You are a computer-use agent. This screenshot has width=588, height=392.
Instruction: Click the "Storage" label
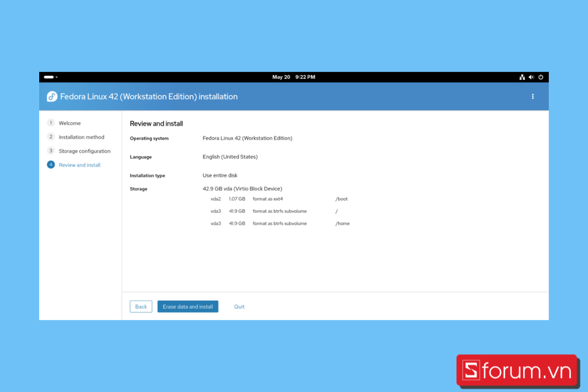(139, 189)
